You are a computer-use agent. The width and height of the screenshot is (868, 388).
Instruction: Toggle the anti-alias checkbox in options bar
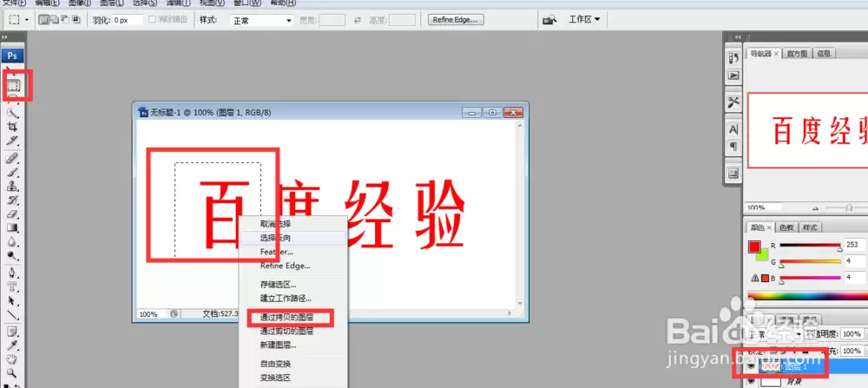pos(153,19)
